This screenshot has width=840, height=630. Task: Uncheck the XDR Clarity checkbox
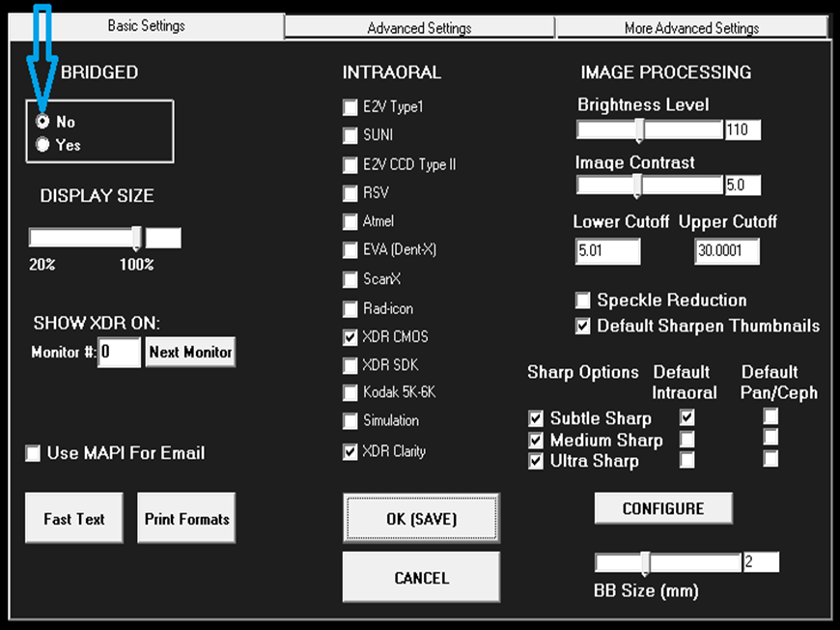(x=350, y=452)
